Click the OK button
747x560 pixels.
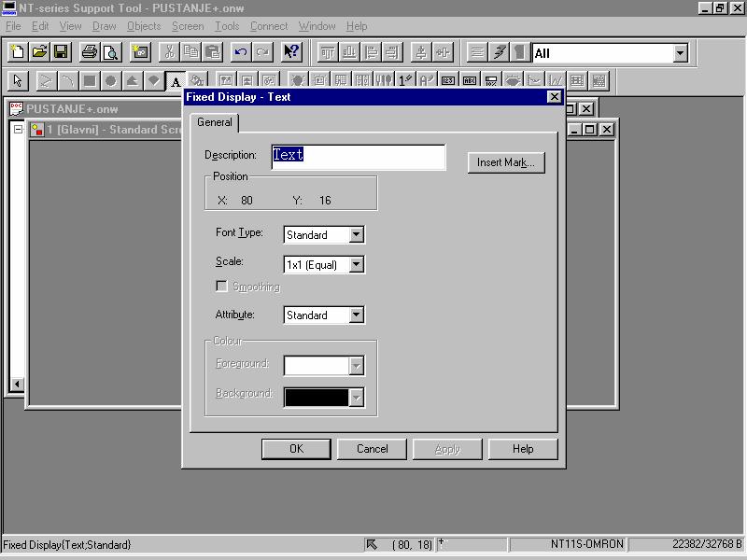296,449
